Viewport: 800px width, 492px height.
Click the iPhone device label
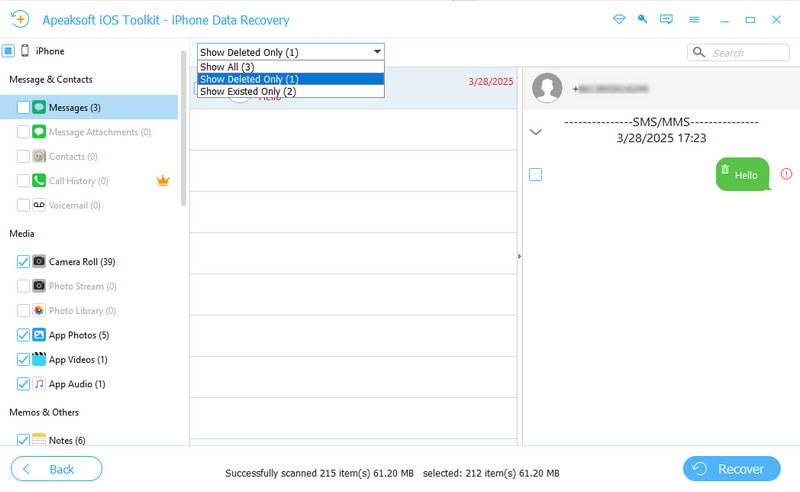click(50, 51)
